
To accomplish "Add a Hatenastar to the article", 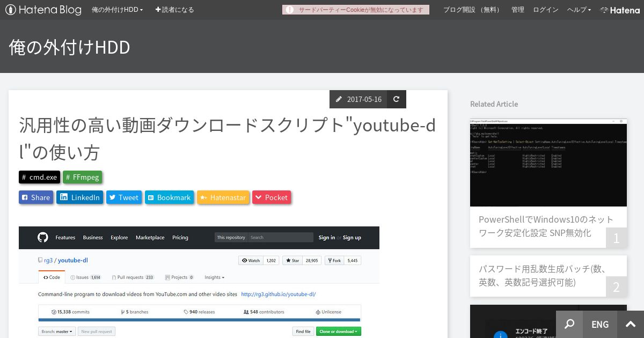I will [223, 197].
